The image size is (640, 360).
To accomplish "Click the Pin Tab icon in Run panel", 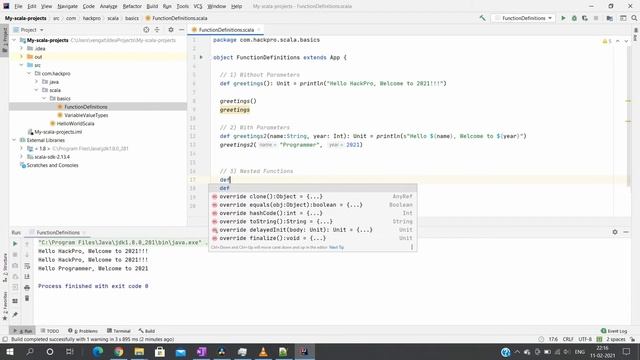I will [15, 315].
